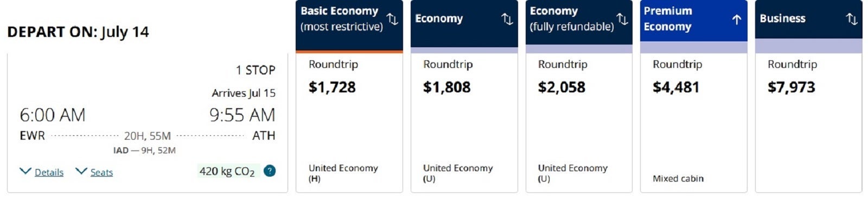Select the Business column header
Screen dimensions: 868x200
808,19
